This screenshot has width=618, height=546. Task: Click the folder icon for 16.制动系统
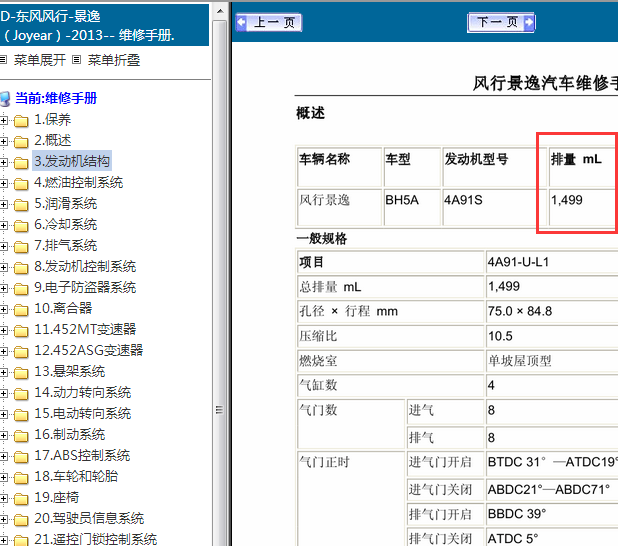[x=21, y=436]
